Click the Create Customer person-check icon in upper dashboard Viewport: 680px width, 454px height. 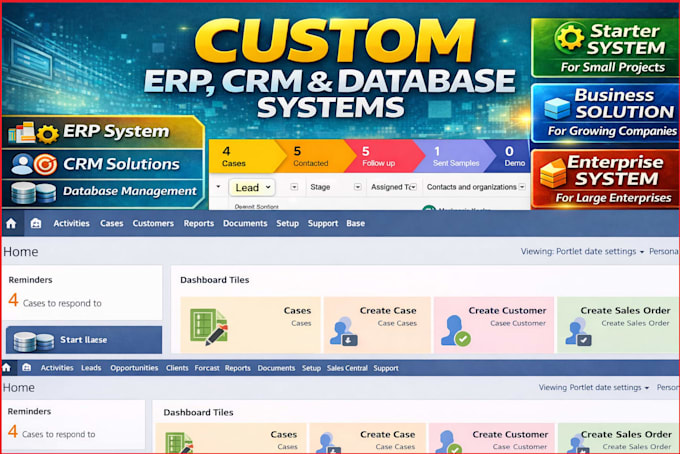click(455, 330)
